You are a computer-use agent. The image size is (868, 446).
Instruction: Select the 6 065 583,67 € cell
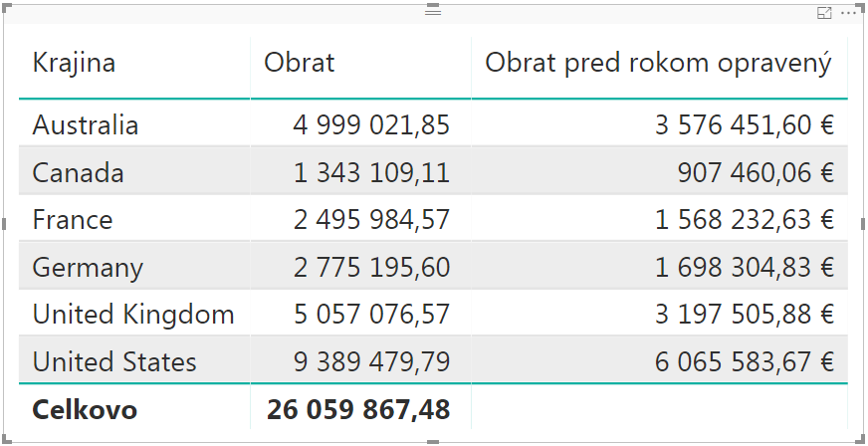tap(744, 361)
